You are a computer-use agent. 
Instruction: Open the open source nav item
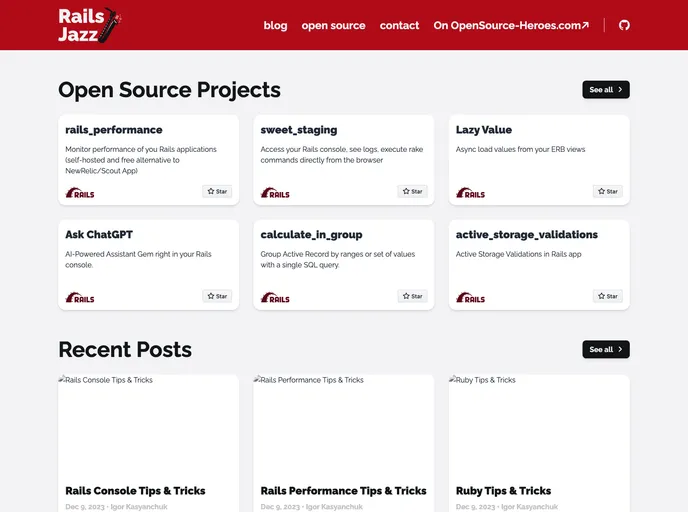(333, 25)
